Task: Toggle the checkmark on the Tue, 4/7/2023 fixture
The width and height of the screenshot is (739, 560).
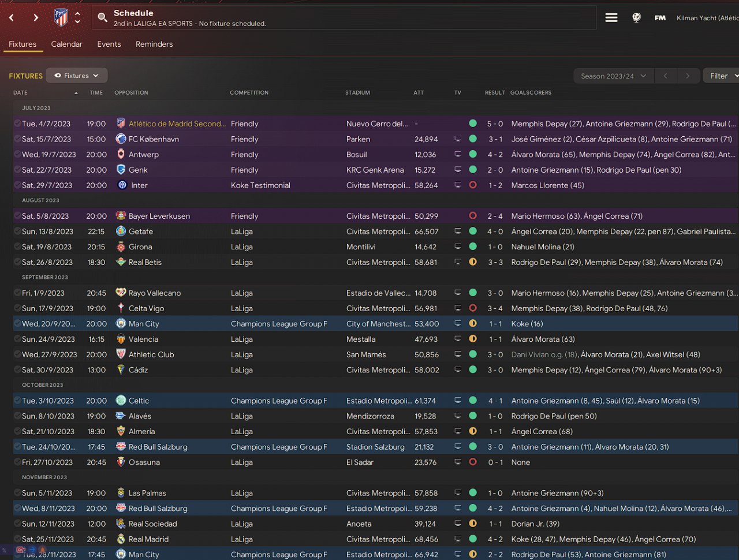Action: click(17, 124)
